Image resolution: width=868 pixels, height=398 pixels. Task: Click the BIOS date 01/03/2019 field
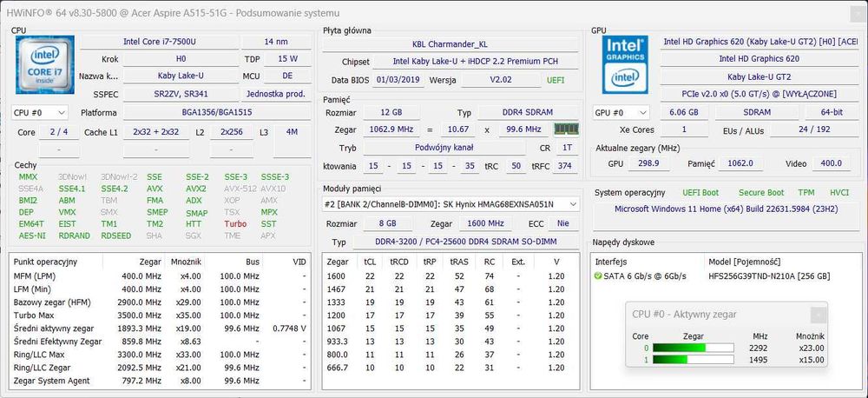[398, 80]
